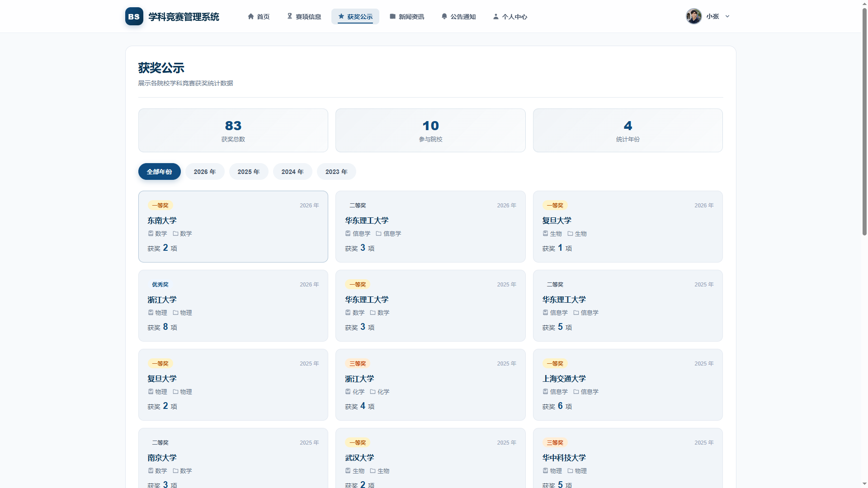The width and height of the screenshot is (868, 488).
Task: Click 一等奖 badge on 武汉大学 card
Action: pos(358,442)
